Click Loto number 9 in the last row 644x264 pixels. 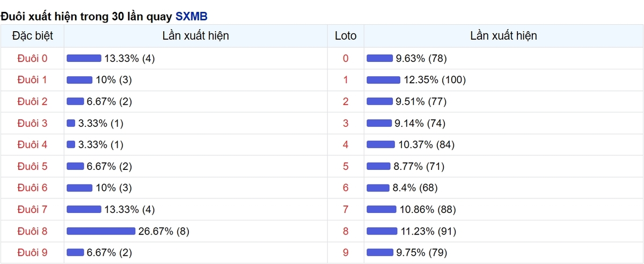pos(346,253)
